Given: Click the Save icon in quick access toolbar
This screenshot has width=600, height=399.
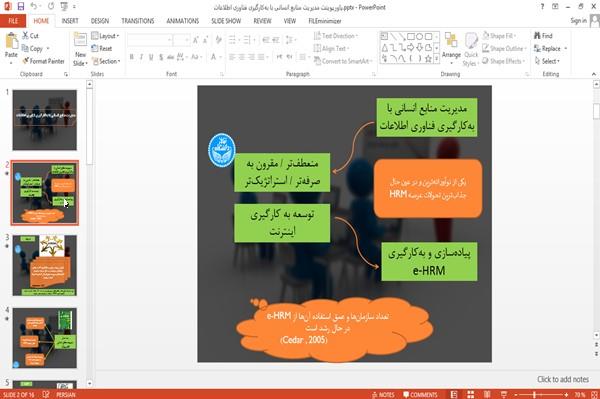Looking at the screenshot, I should click(x=21, y=7).
